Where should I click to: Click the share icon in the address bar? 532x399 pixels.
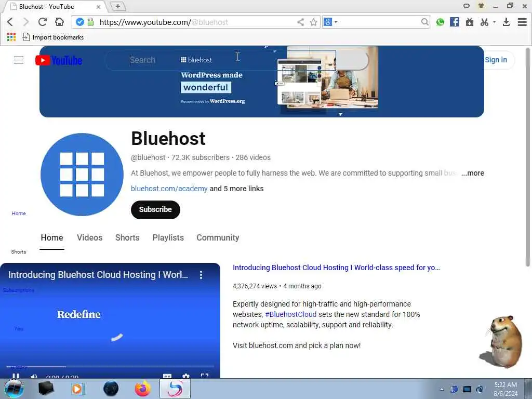[301, 22]
